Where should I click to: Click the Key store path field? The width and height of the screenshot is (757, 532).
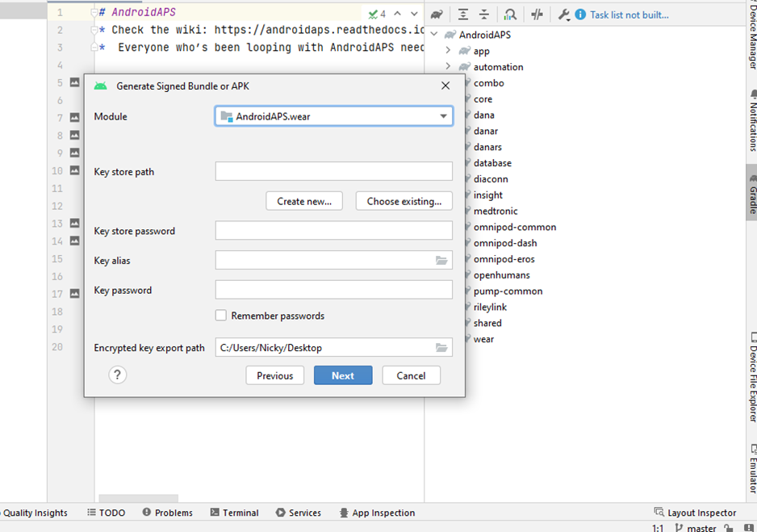333,171
